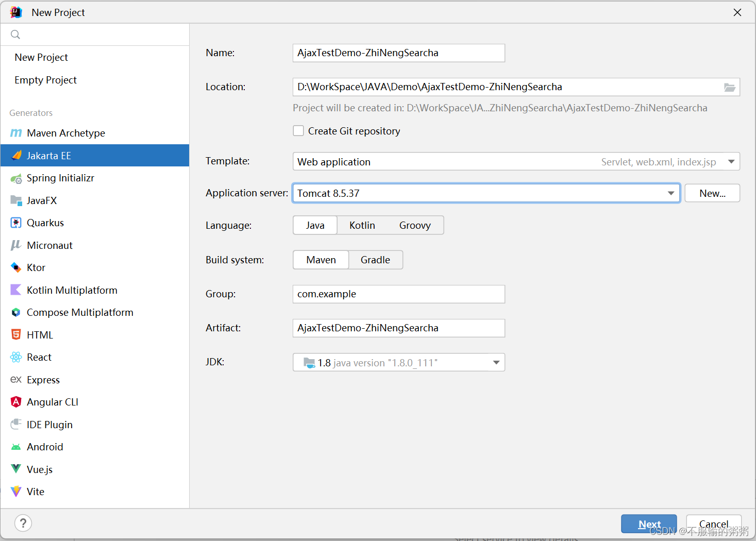Screen dimensions: 756x541
Task: Click New... application server button
Action: pyautogui.click(x=712, y=193)
